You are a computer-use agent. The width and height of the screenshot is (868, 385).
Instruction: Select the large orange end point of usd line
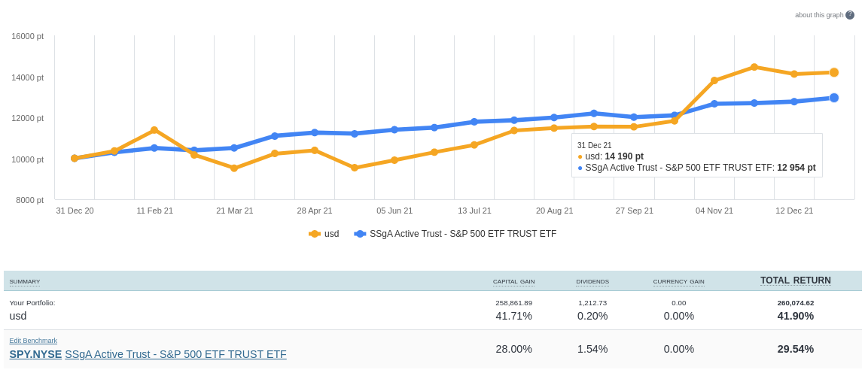(834, 72)
